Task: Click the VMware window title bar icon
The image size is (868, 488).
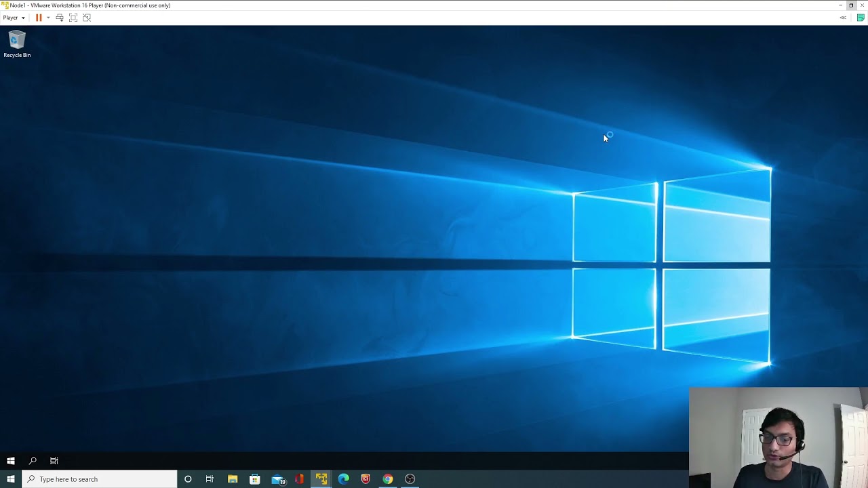Action: tap(5, 5)
